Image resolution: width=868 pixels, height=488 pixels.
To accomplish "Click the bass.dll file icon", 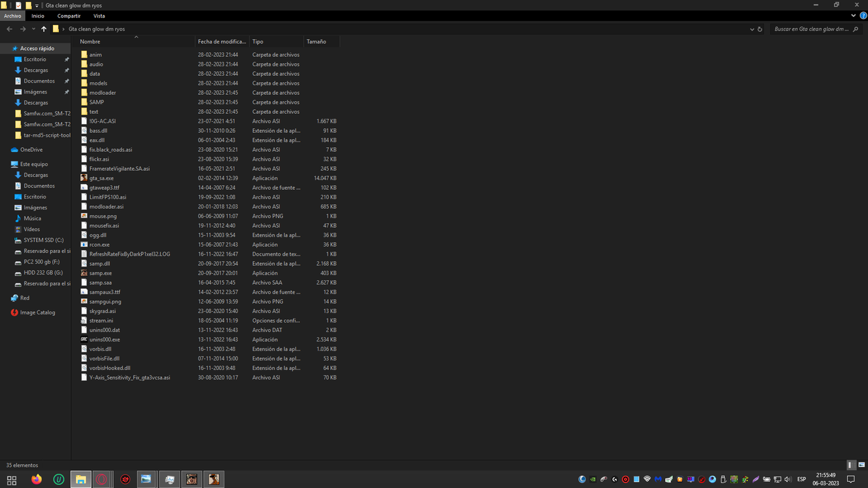I will coord(84,131).
